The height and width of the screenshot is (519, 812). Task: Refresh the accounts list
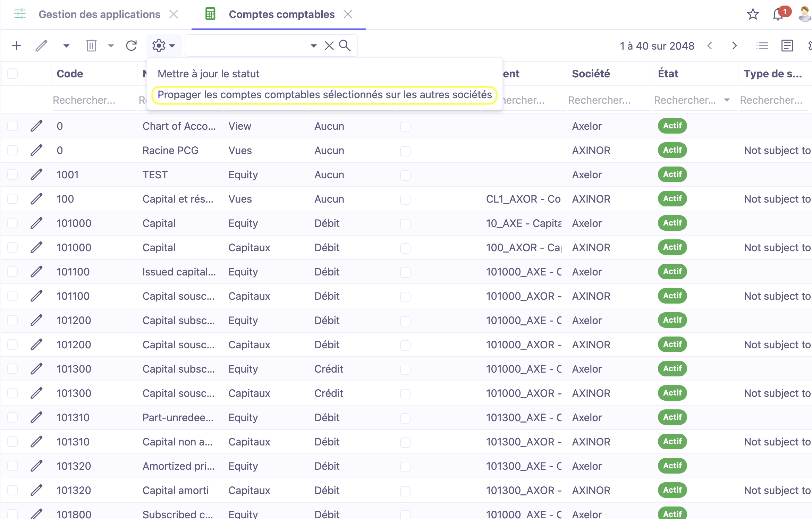tap(131, 46)
